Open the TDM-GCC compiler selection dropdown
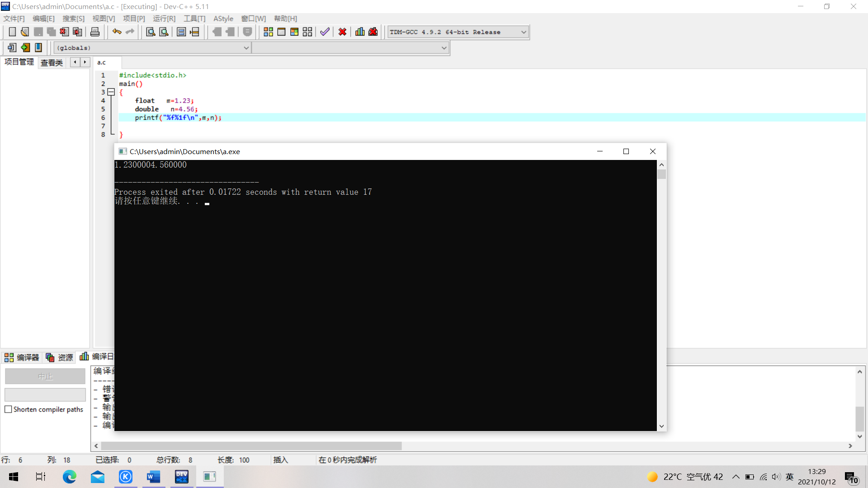868x488 pixels. tap(524, 32)
